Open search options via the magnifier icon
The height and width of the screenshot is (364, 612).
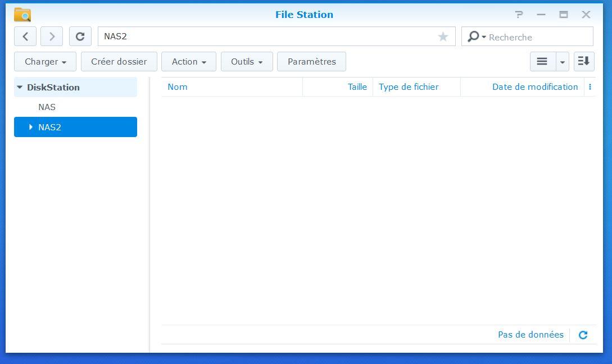click(x=476, y=37)
